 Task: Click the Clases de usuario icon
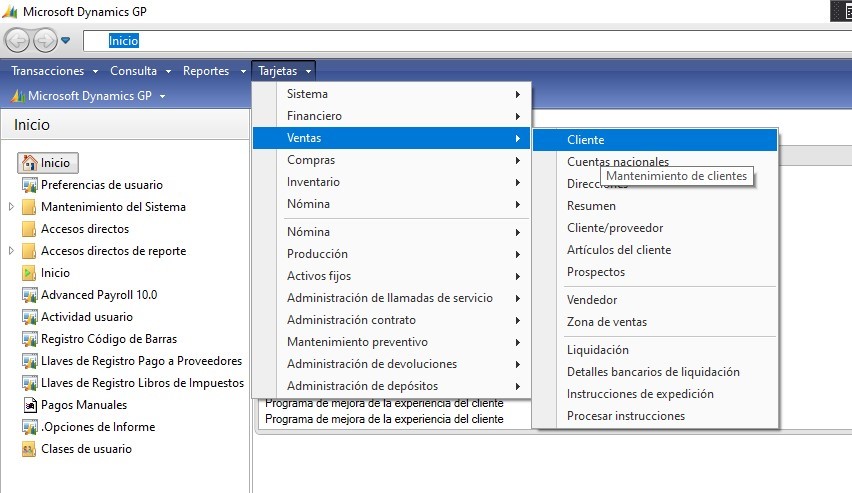point(29,449)
